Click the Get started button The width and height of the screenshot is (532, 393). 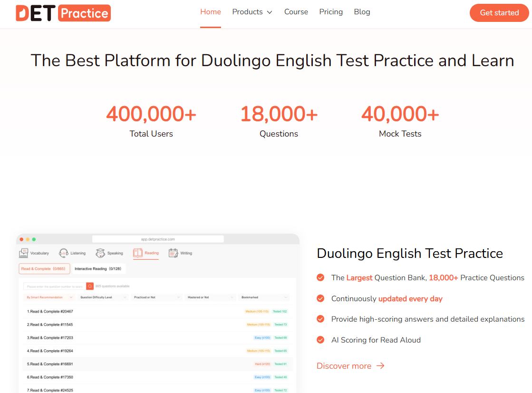pyautogui.click(x=499, y=13)
